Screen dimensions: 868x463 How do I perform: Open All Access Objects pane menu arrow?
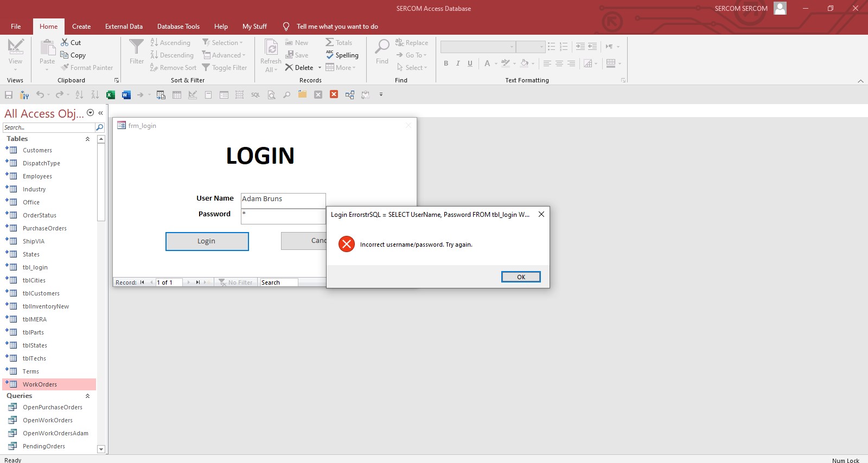(x=91, y=113)
